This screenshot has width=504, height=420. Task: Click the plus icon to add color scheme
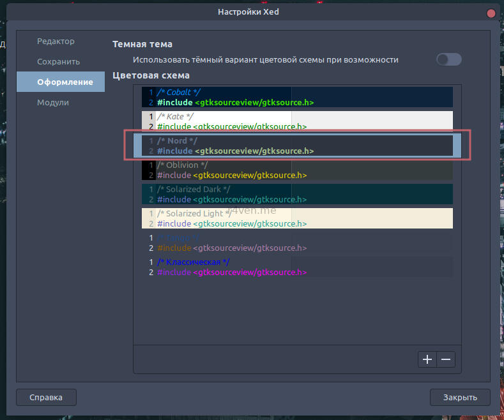427,359
